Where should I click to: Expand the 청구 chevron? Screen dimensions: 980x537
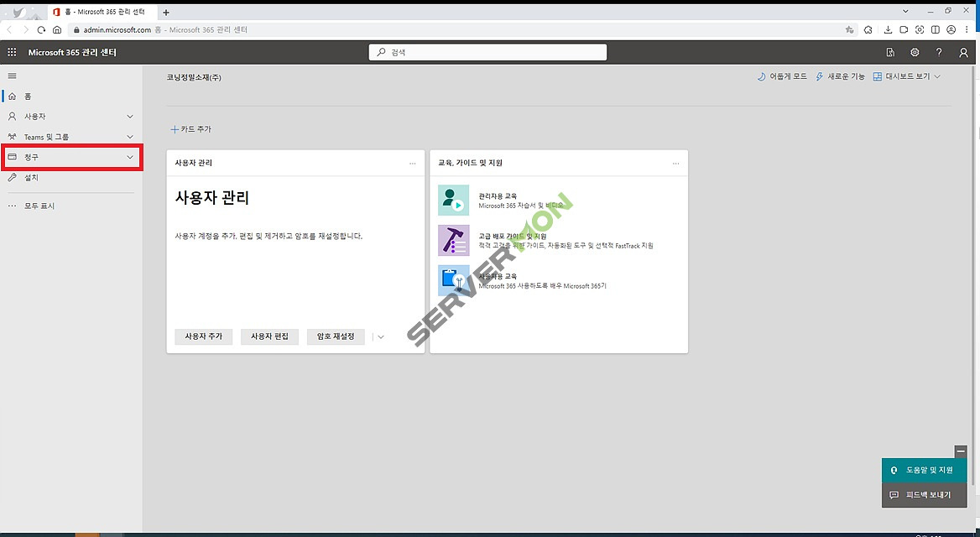point(130,157)
